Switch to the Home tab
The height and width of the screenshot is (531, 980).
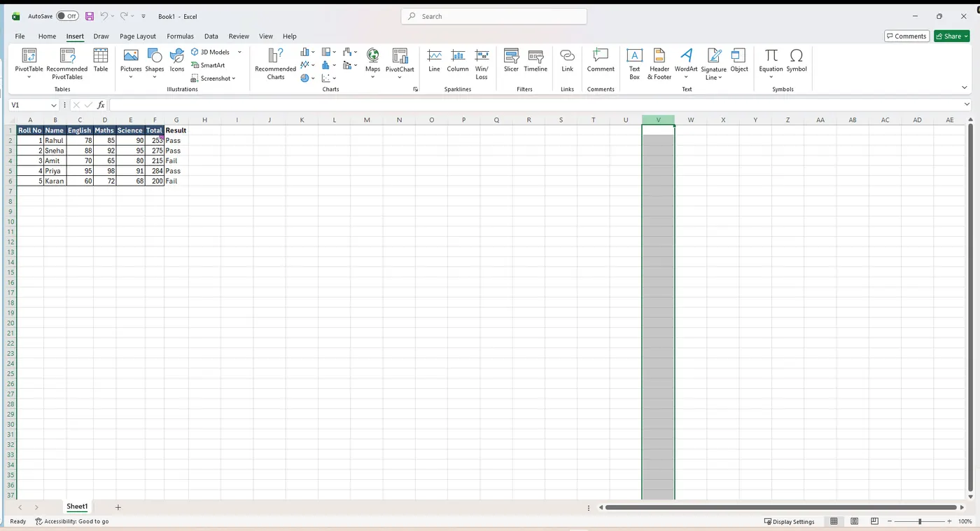47,36
